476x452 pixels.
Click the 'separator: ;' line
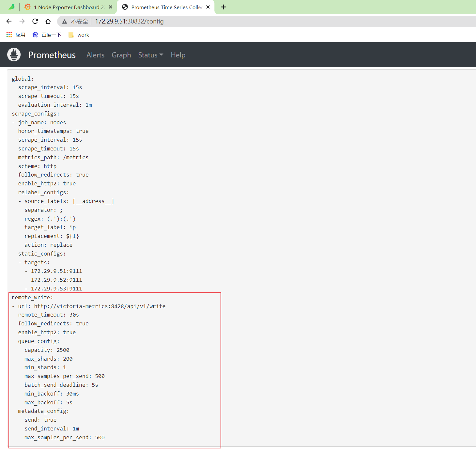point(44,210)
